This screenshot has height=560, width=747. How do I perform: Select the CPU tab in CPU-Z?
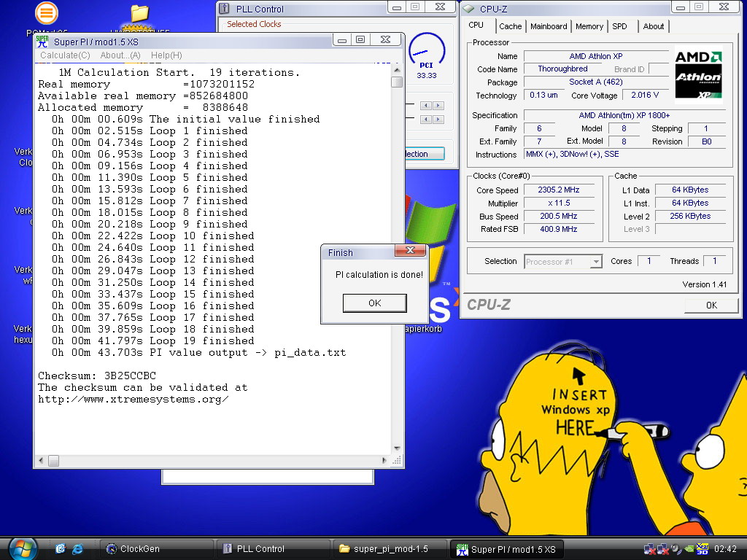pos(476,26)
